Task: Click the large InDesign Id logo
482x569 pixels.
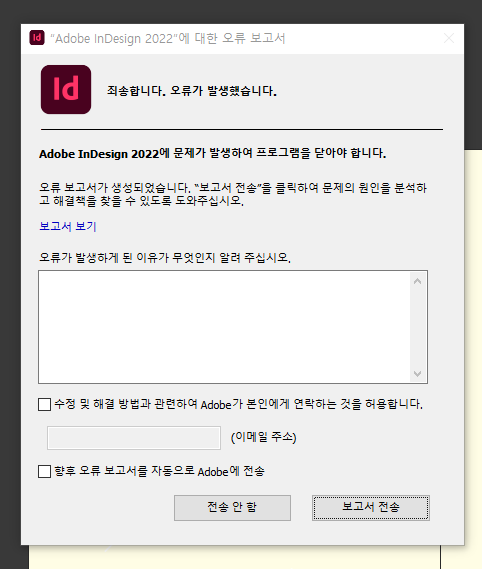Action: [x=66, y=89]
